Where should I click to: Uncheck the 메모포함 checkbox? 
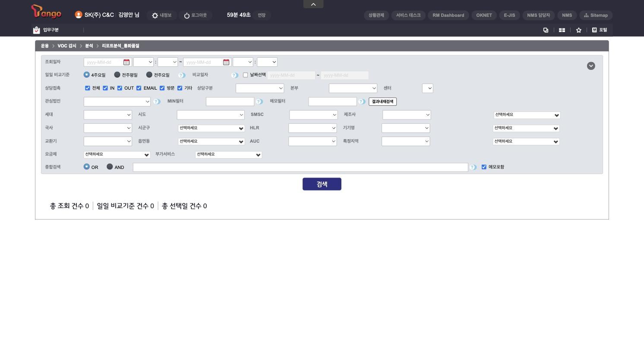tap(484, 167)
